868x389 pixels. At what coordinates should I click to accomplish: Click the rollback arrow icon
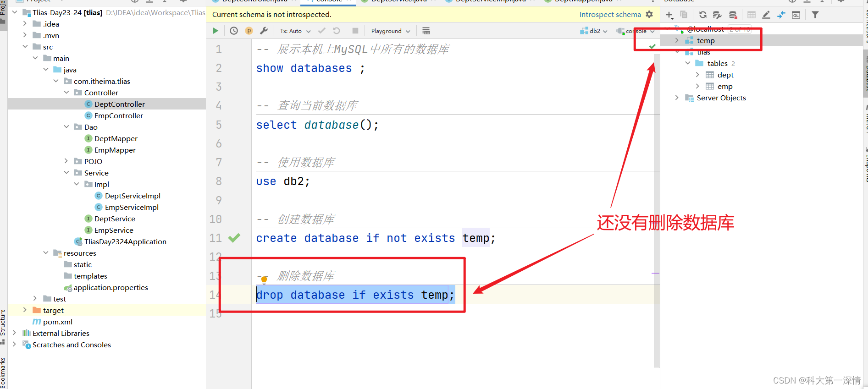click(337, 31)
